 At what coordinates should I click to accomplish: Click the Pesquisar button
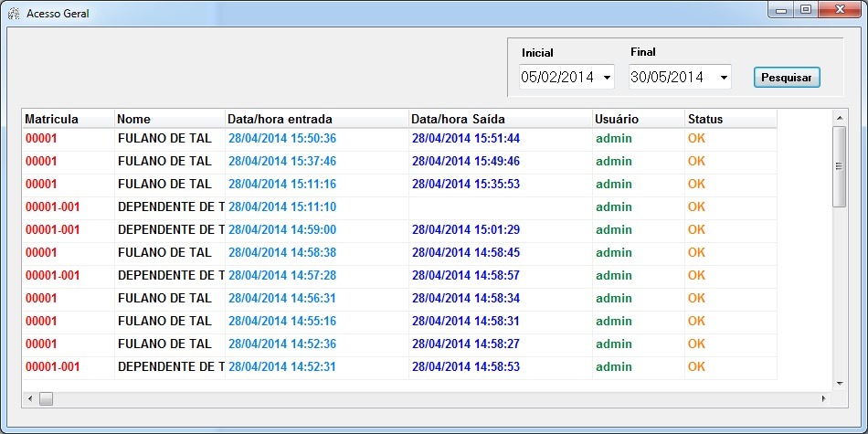pos(787,78)
